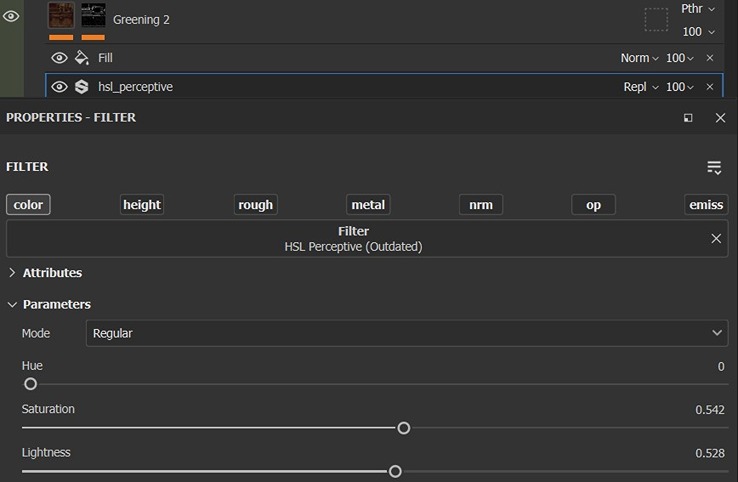Viewport: 738px width, 482px height.
Task: Undock the Properties panel
Action: tap(688, 118)
